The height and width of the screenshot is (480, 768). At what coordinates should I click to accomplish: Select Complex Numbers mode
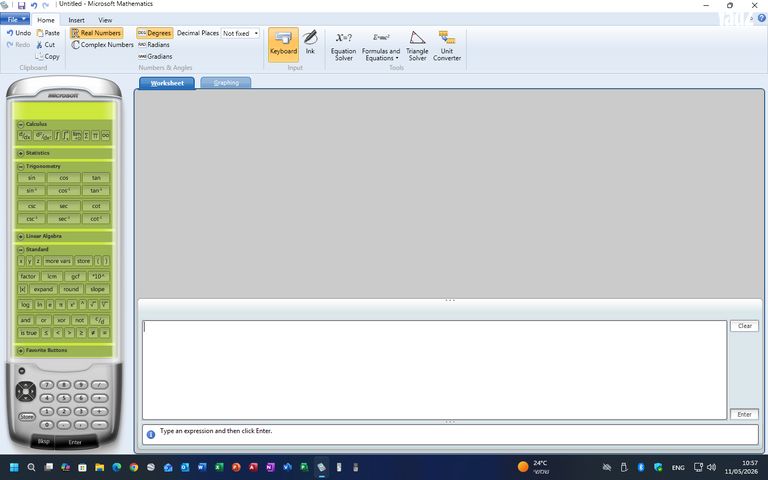click(x=102, y=45)
